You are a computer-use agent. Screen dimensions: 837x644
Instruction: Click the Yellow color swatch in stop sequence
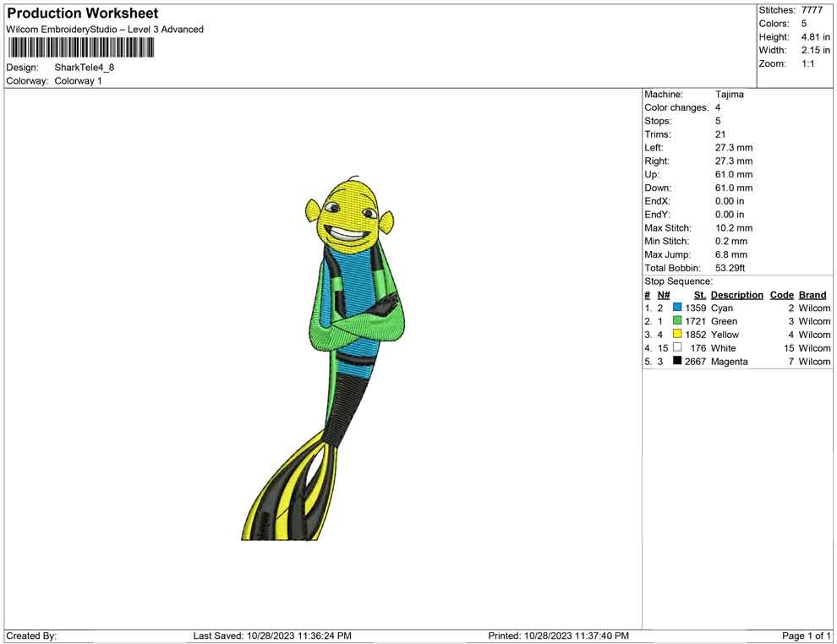pos(677,334)
